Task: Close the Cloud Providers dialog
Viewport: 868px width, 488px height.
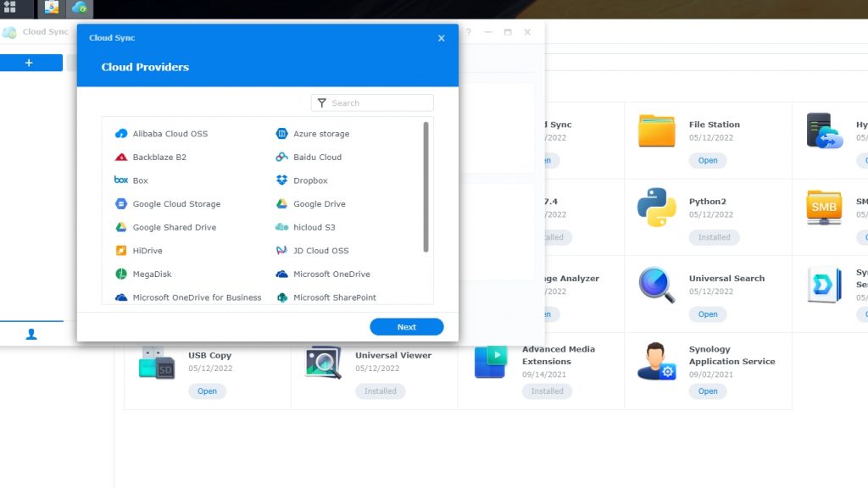Action: tap(441, 38)
